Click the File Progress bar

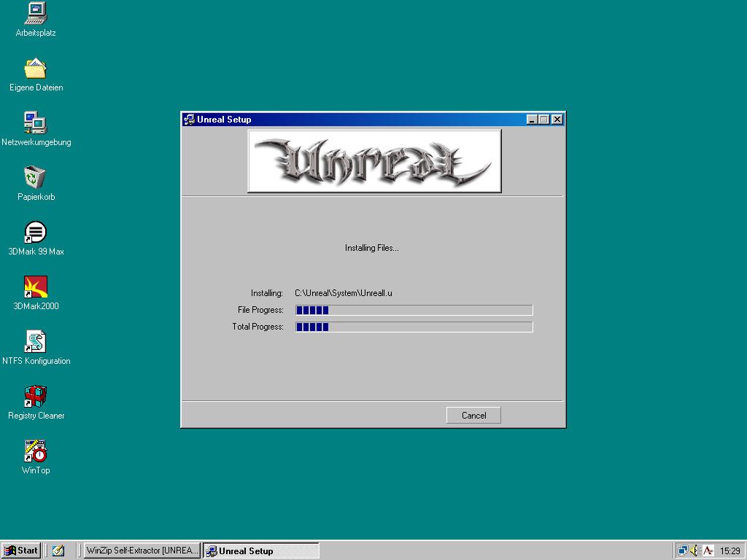click(x=414, y=310)
